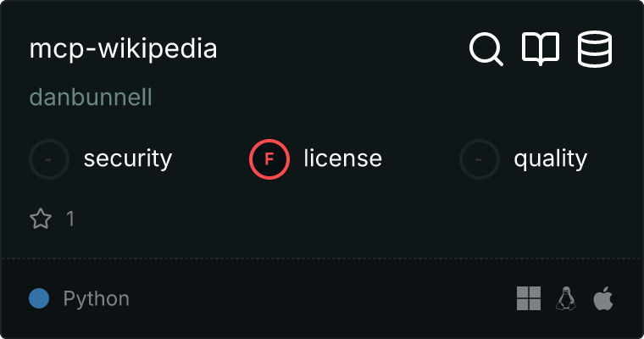
Task: Click the empty card area beside the star count
Action: (x=339, y=220)
